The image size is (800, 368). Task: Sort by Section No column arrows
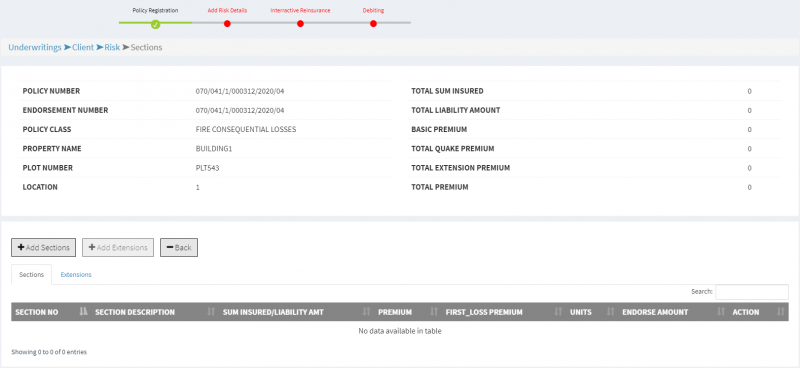click(x=84, y=312)
